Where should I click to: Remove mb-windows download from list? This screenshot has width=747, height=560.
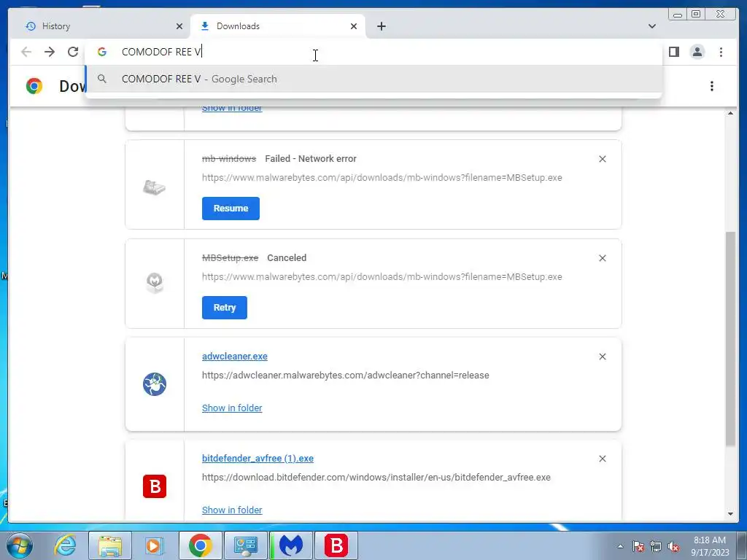[x=602, y=159]
